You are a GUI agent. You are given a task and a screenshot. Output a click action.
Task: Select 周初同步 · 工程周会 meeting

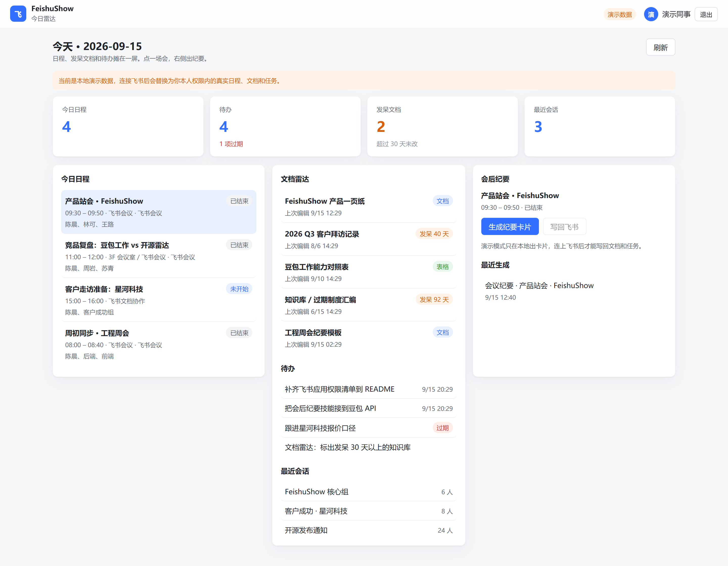click(159, 344)
